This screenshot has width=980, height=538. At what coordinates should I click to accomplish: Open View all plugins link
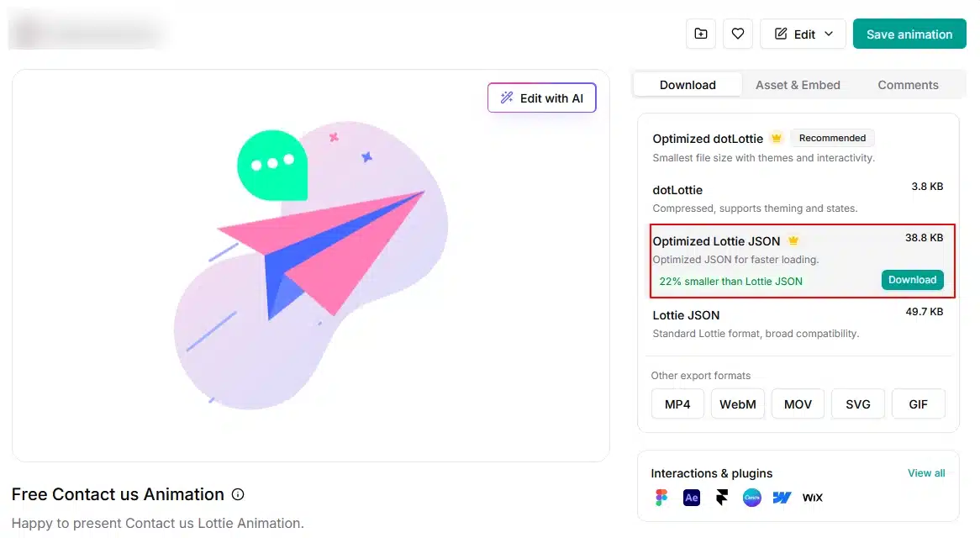tap(926, 473)
